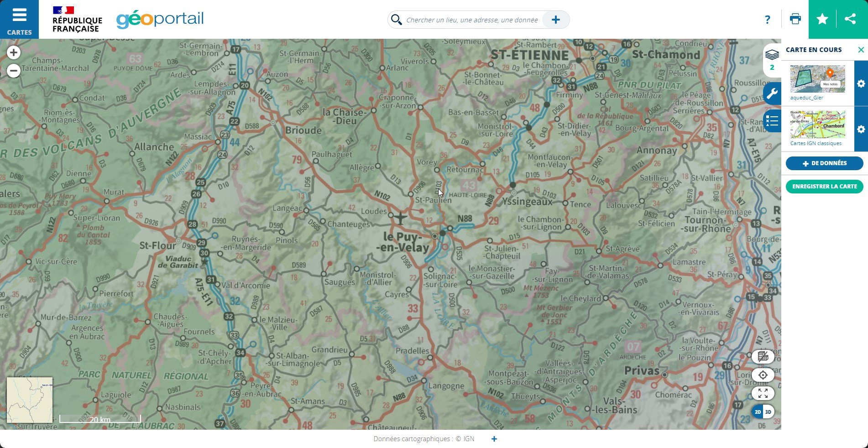Click the geolocate me target icon

pos(763,375)
